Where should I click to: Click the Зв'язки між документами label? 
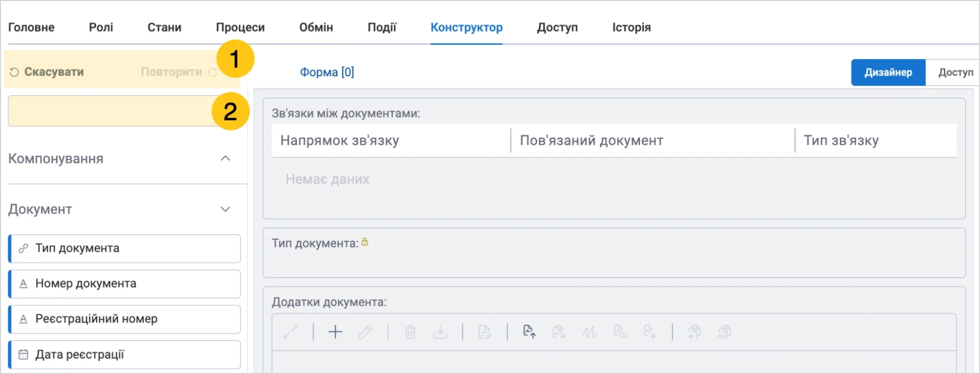[346, 114]
